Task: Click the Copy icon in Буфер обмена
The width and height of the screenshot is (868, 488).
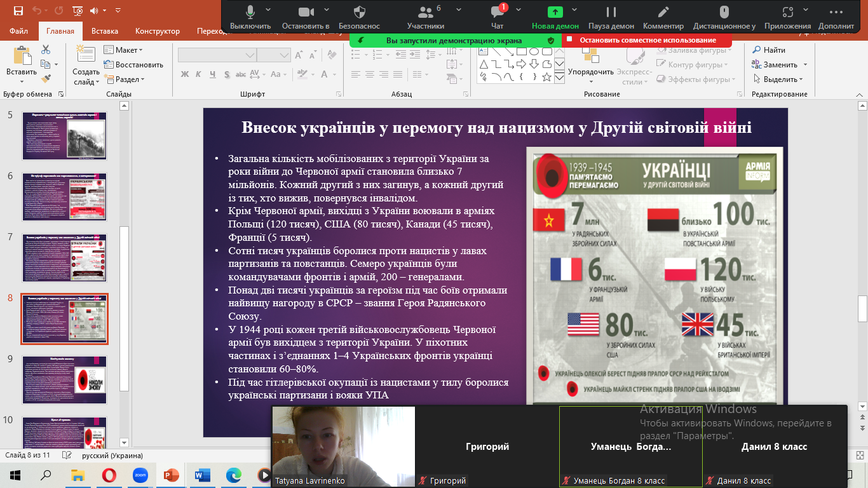Action: click(46, 64)
